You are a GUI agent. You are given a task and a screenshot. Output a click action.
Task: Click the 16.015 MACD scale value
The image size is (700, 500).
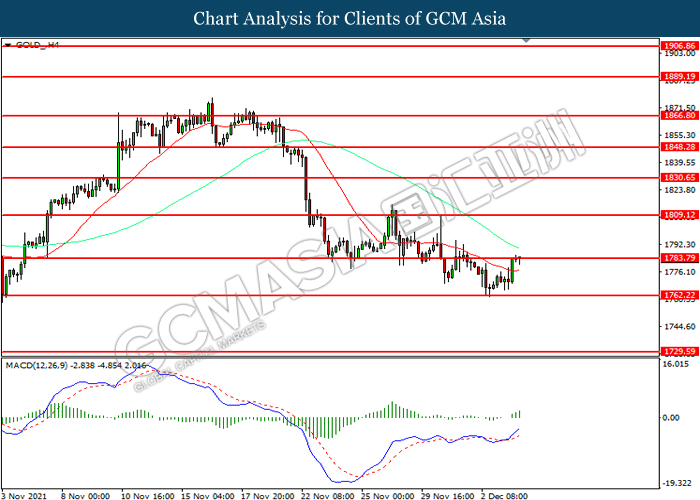pyautogui.click(x=676, y=364)
